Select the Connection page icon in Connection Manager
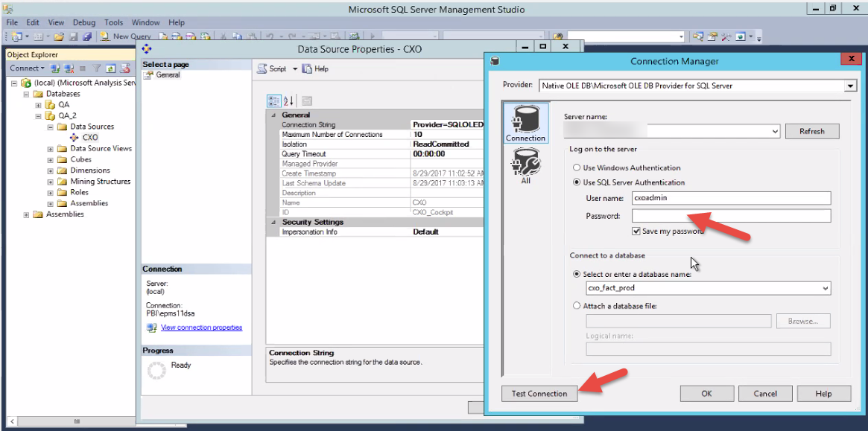Screen dimensions: 868x431 tap(525, 124)
